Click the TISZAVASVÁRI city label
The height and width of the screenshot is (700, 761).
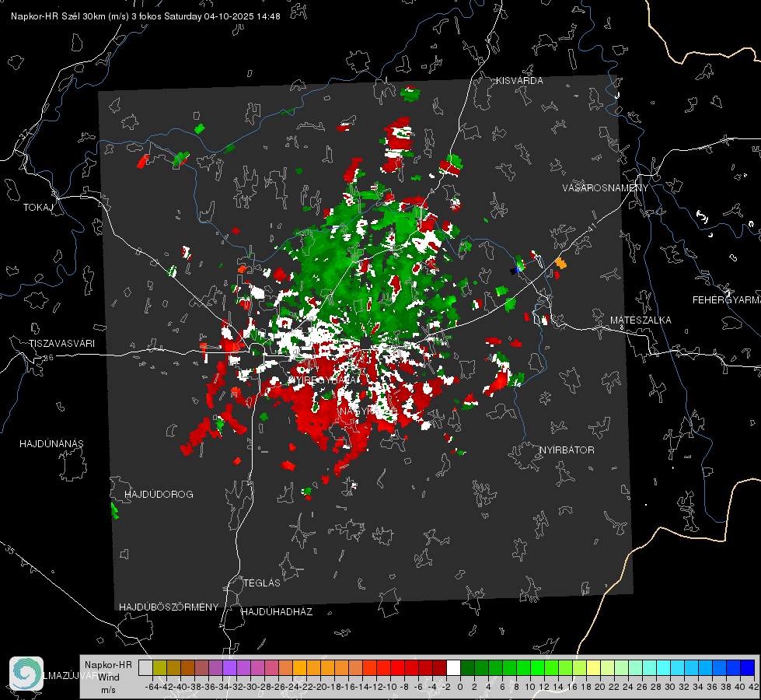coord(61,344)
